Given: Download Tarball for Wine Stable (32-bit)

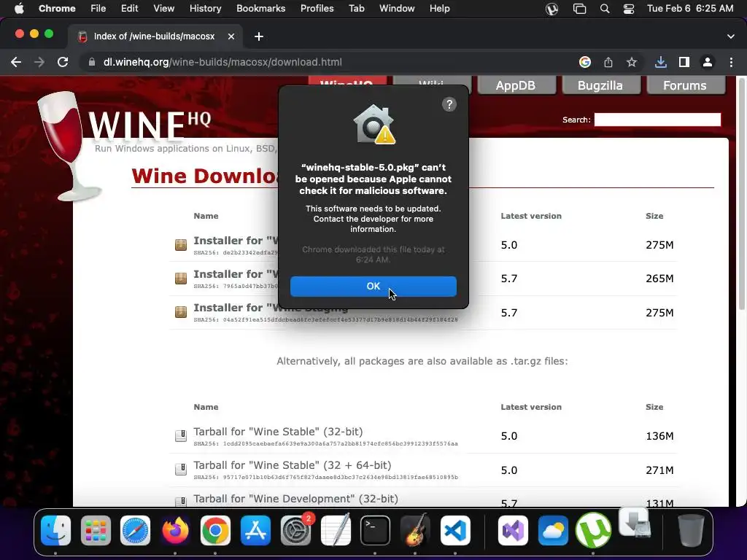Looking at the screenshot, I should 278,432.
